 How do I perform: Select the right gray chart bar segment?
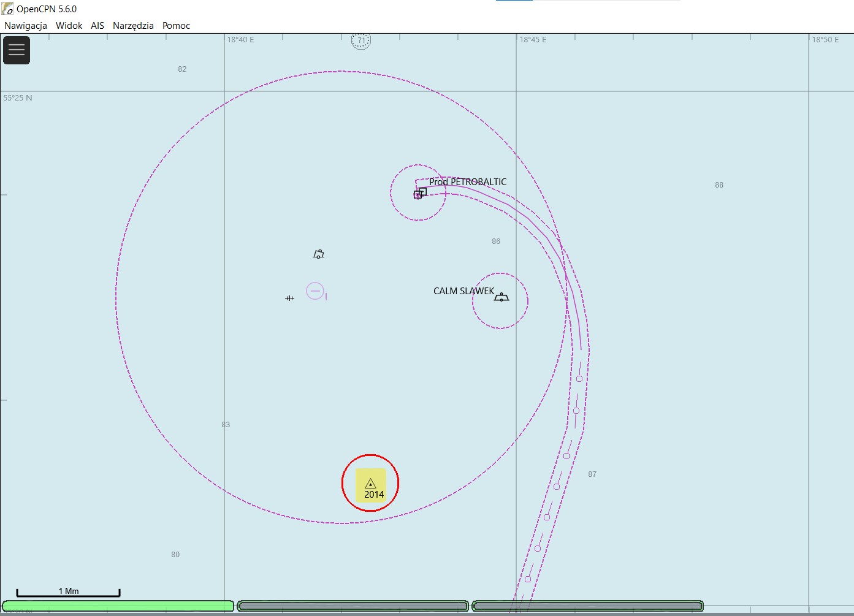tap(587, 606)
